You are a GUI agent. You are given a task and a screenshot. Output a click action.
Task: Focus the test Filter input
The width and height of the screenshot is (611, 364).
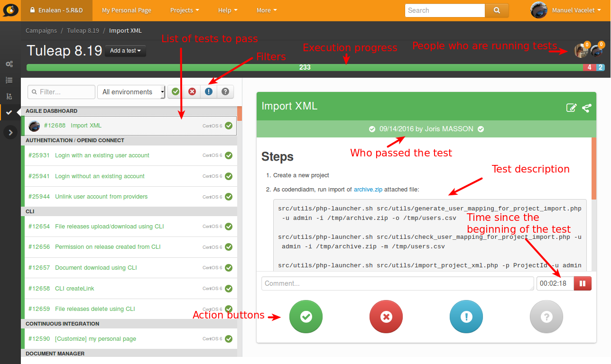[62, 92]
